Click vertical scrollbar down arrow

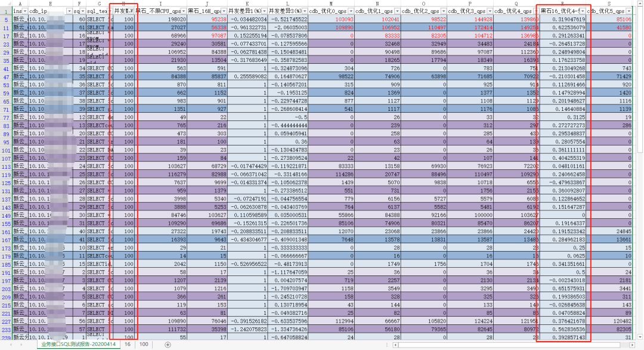[640, 337]
